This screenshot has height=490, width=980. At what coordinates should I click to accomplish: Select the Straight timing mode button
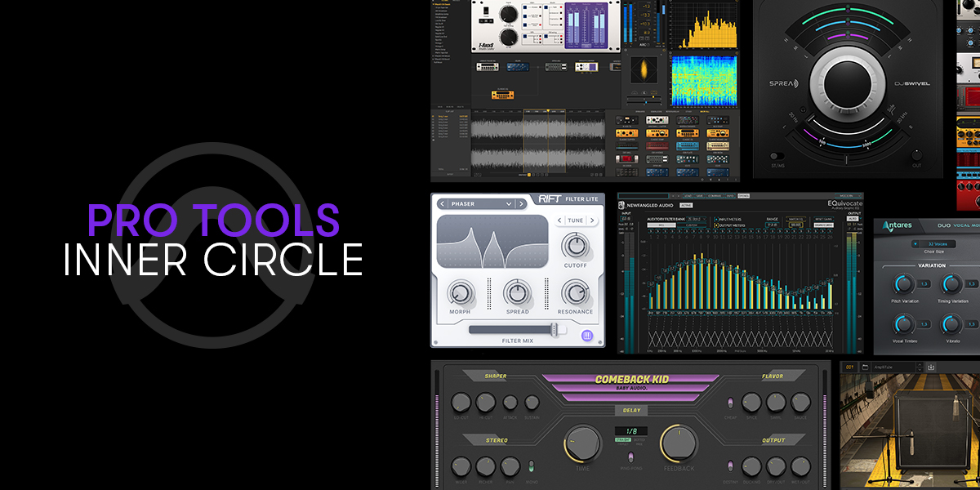point(623,439)
